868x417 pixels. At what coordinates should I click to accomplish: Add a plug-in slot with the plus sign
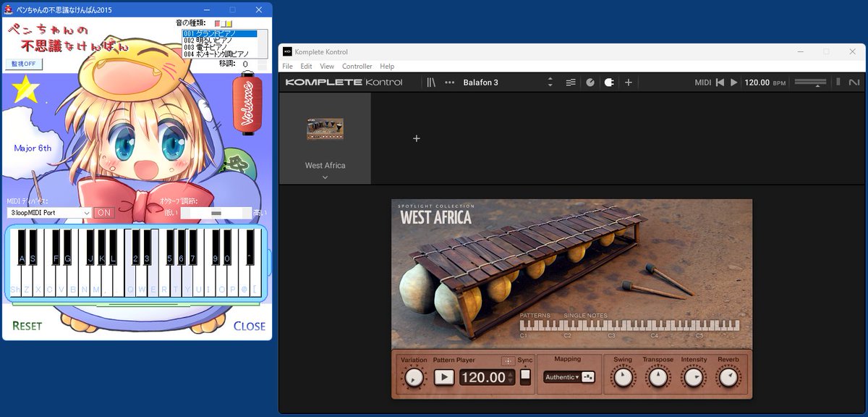tap(417, 138)
